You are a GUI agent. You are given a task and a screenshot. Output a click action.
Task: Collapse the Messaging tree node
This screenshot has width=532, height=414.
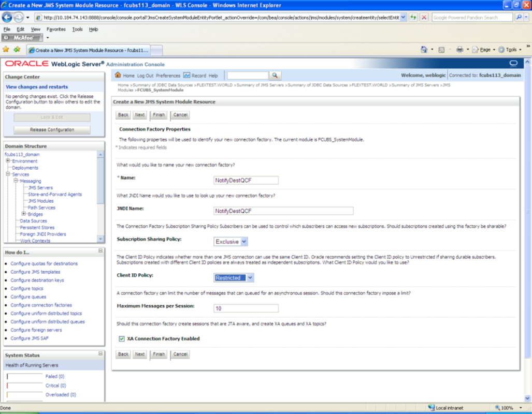click(16, 181)
